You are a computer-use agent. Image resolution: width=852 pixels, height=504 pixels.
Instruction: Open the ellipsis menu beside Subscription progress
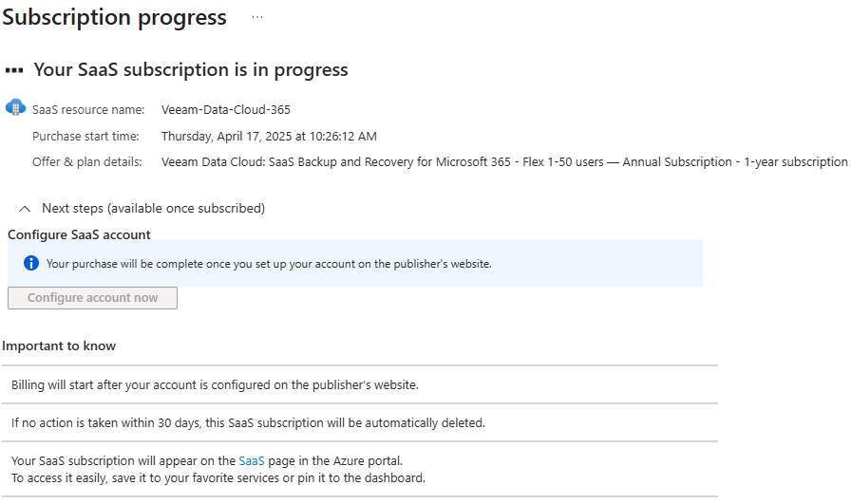click(x=257, y=18)
